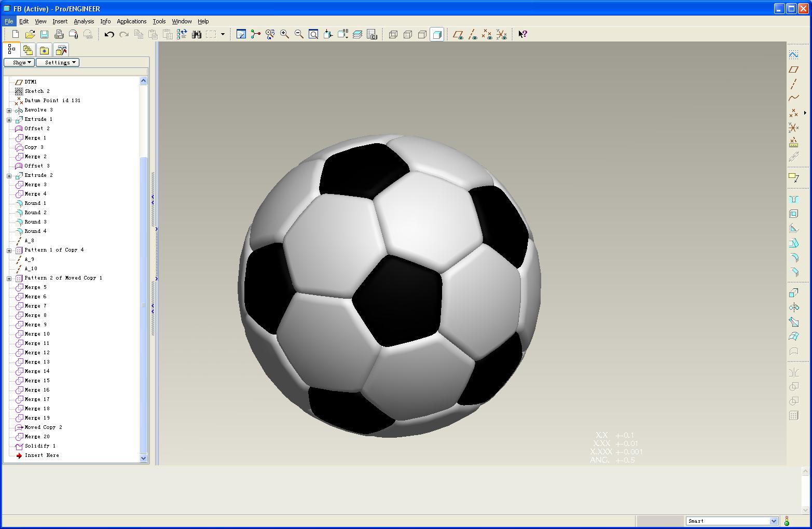Open the View Manager icon
This screenshot has width=812, height=529.
coord(372,34)
